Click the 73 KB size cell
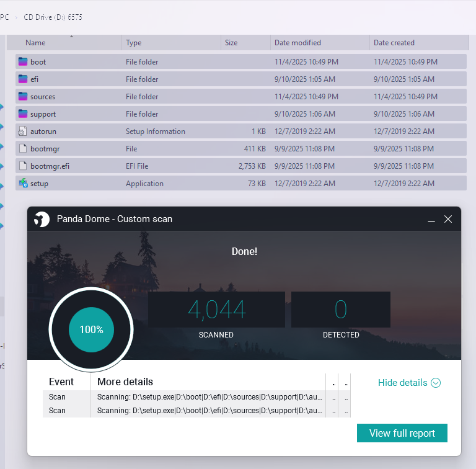 point(257,184)
